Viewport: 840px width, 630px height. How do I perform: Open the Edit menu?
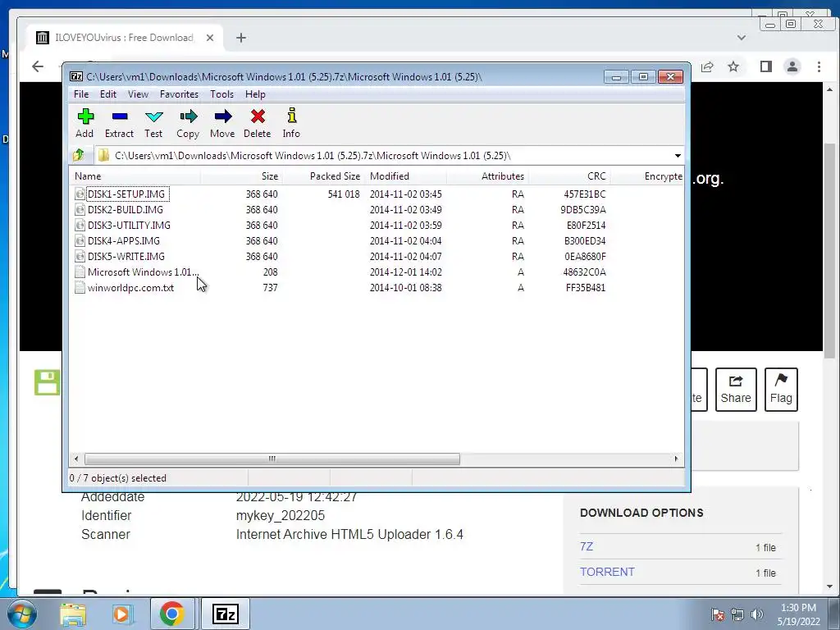[x=108, y=94]
